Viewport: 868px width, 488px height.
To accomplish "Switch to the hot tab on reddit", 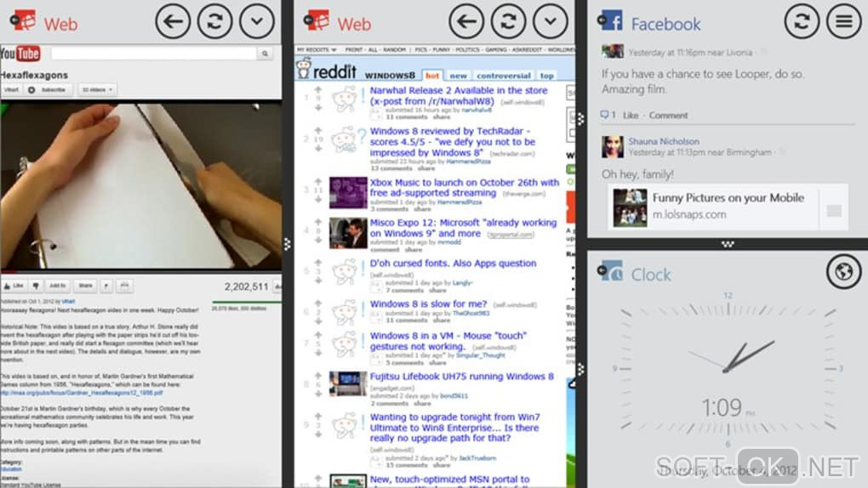I will [x=432, y=76].
